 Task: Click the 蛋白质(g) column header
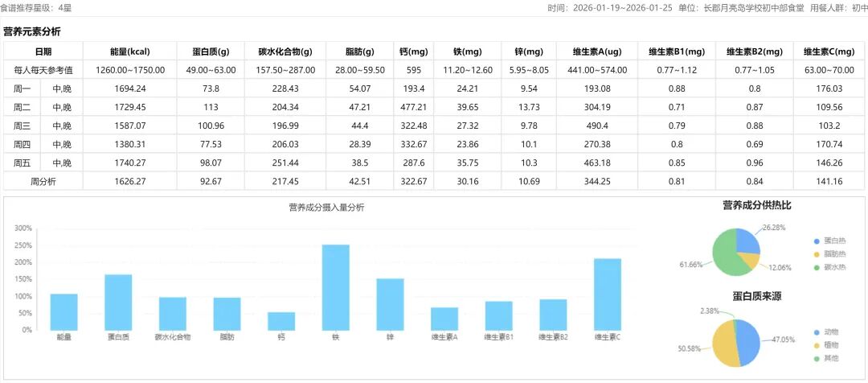(x=209, y=51)
